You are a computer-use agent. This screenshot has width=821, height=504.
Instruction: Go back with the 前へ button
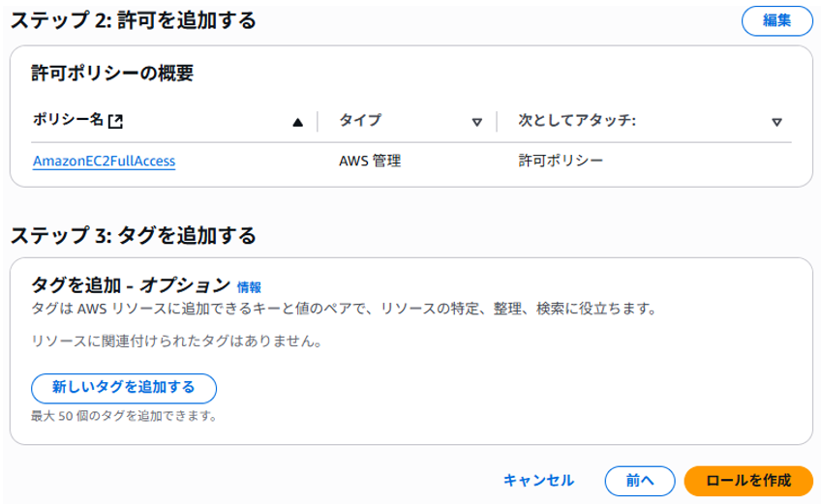click(x=640, y=480)
